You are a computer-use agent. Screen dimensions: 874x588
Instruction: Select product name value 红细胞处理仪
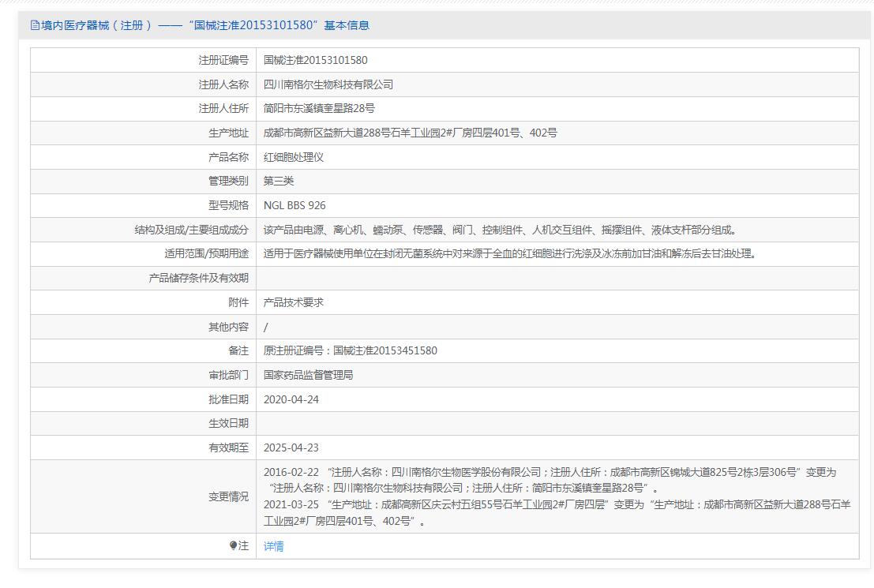pyautogui.click(x=293, y=157)
